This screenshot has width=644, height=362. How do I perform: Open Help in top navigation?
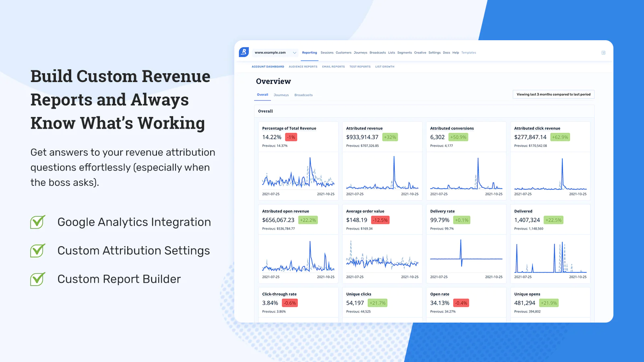456,53
